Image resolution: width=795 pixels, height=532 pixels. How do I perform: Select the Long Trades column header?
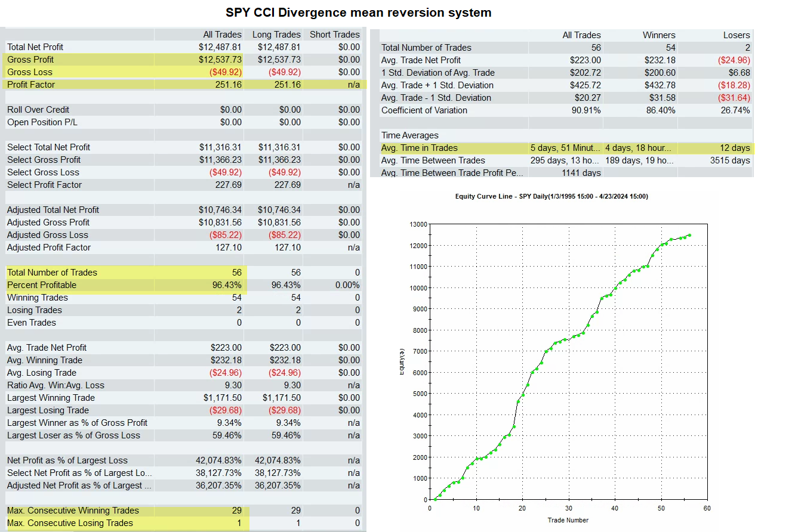click(x=276, y=35)
